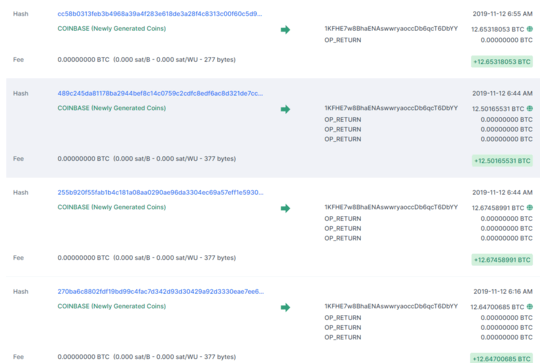The width and height of the screenshot is (540, 363).
Task: Click the green arrow in the 255b920f transaction
Action: pos(285,208)
